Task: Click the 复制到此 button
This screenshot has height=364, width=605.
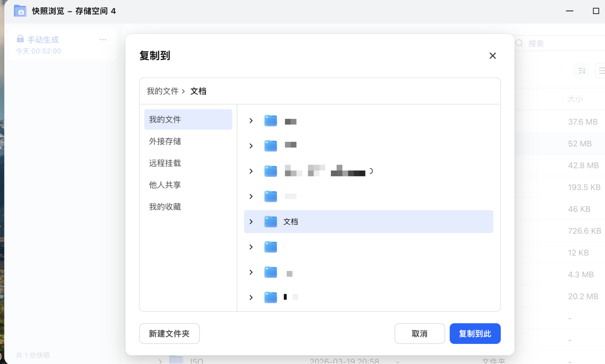Action: point(475,333)
